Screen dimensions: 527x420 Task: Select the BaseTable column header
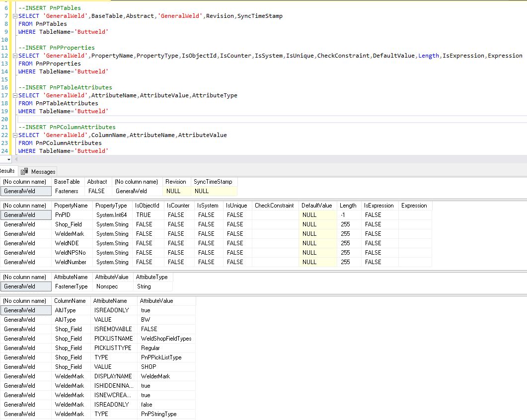pos(67,182)
